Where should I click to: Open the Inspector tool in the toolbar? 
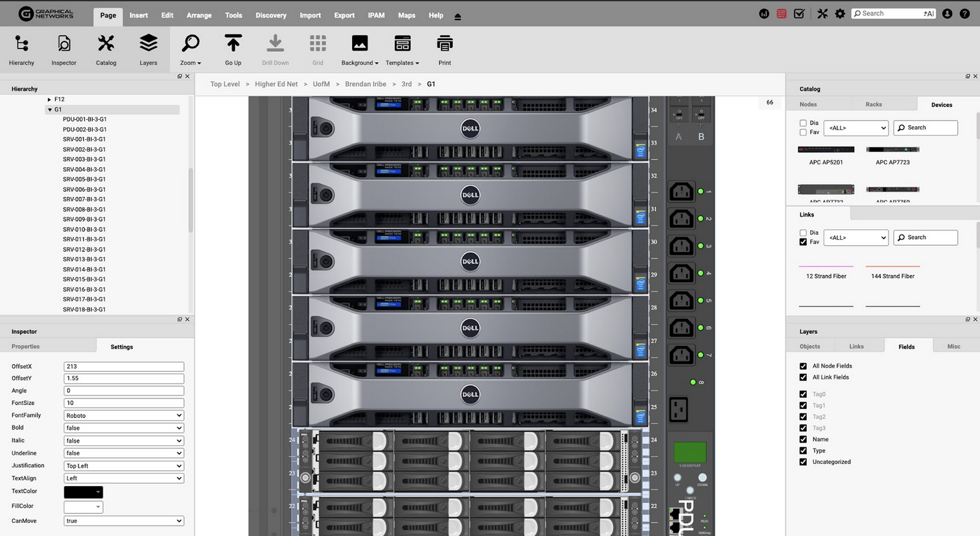point(64,50)
